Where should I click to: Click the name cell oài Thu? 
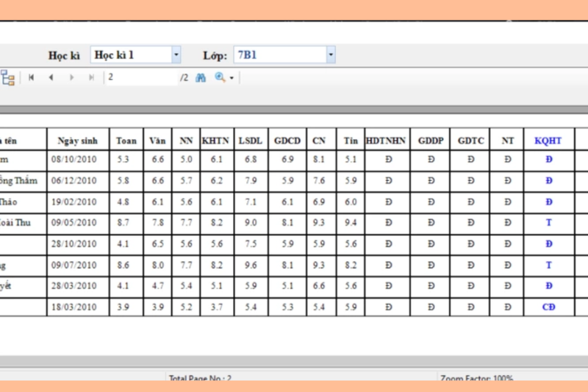click(x=15, y=223)
